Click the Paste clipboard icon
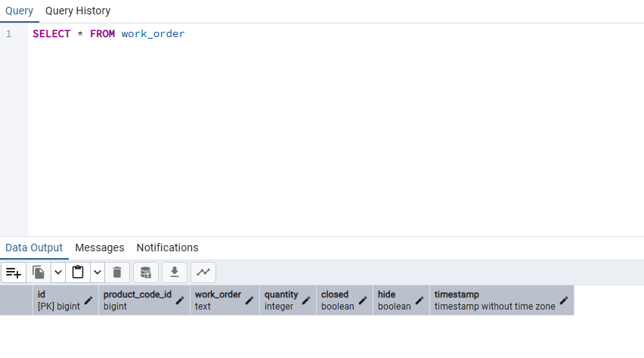Image resolution: width=644 pixels, height=358 pixels. 78,272
